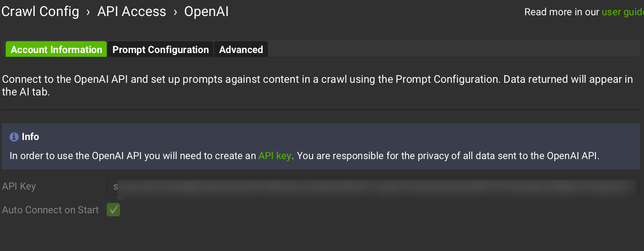Click the OpenAI breadcrumb title
This screenshot has width=644, height=251.
206,12
